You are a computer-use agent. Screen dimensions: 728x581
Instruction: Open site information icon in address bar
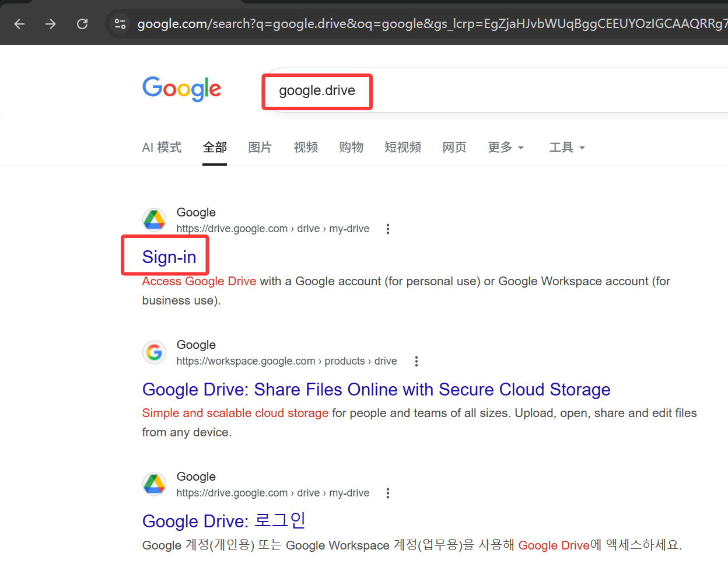pos(120,24)
